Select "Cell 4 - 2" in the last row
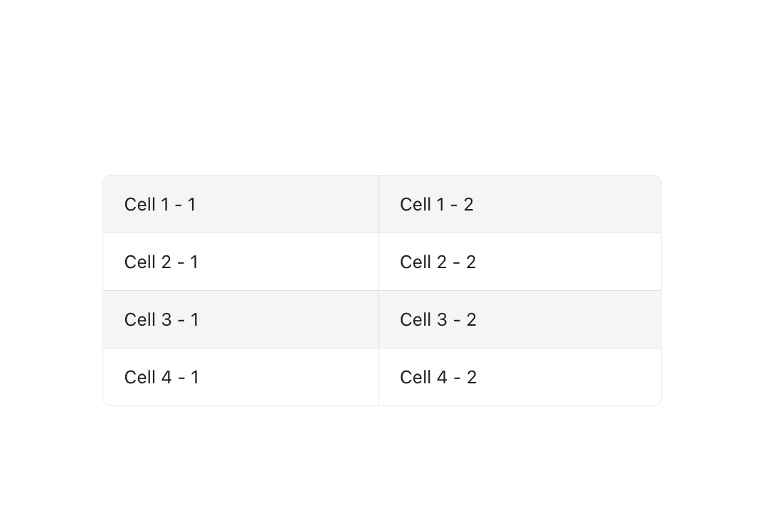 click(x=520, y=377)
